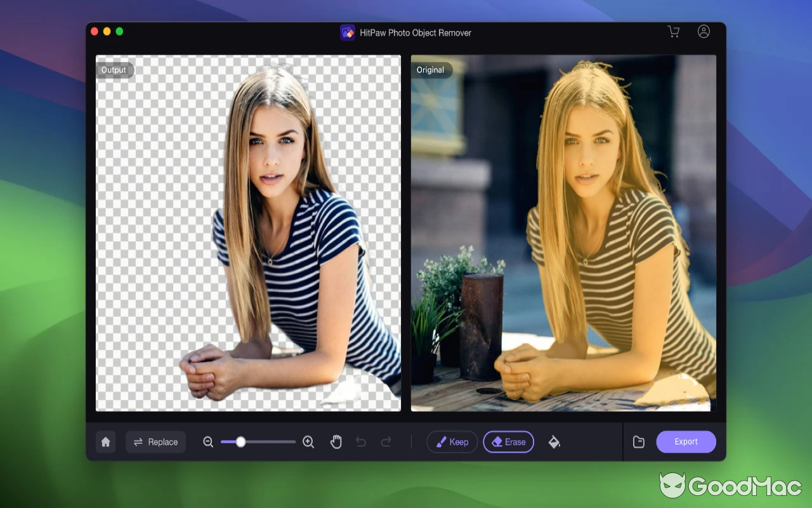Click the Output label on the left pane
The image size is (812, 508).
[x=114, y=70]
